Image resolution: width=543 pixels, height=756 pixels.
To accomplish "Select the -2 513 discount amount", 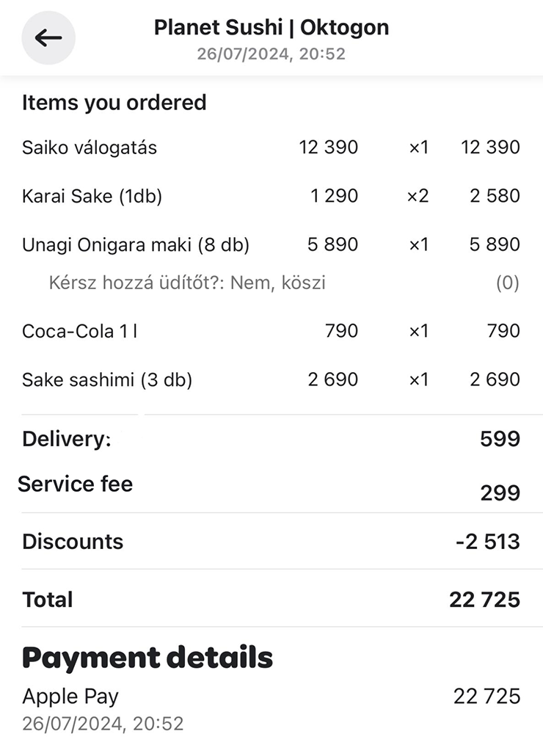I will pos(487,542).
